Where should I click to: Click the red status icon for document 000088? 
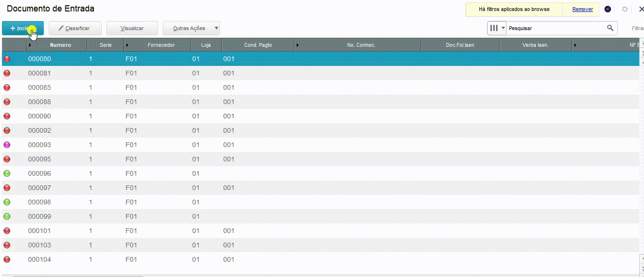[7, 102]
